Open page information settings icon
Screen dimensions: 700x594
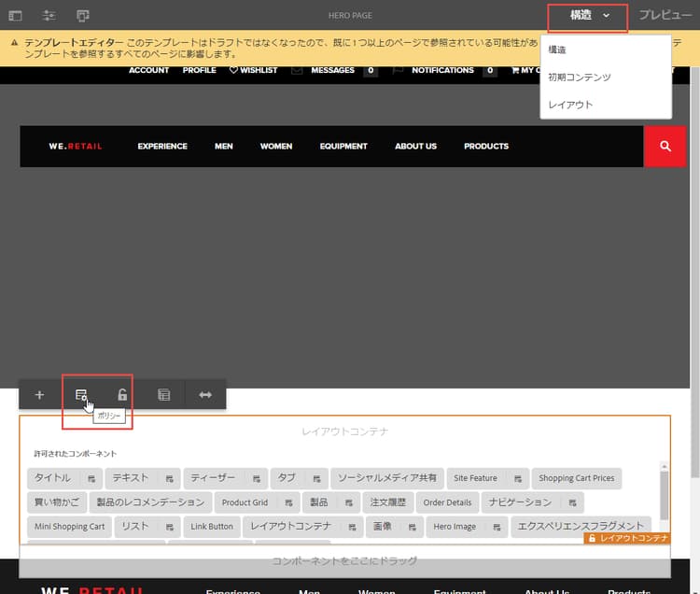[x=49, y=16]
